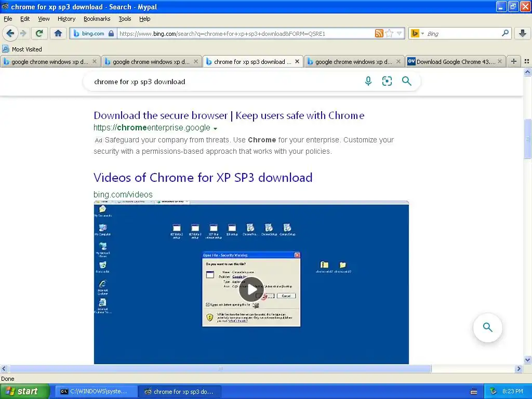
Task: Go back with the Back arrow button
Action: 10,33
